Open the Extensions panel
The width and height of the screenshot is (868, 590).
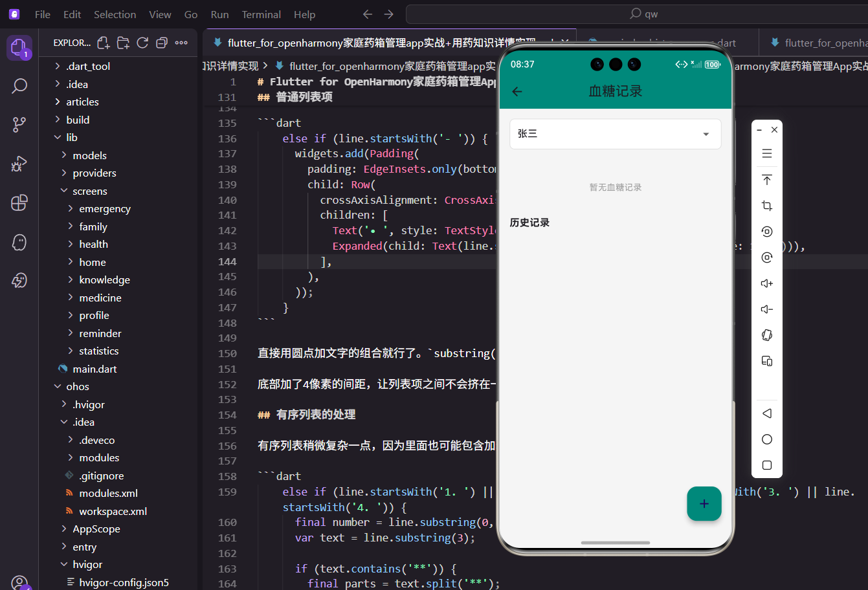[19, 202]
